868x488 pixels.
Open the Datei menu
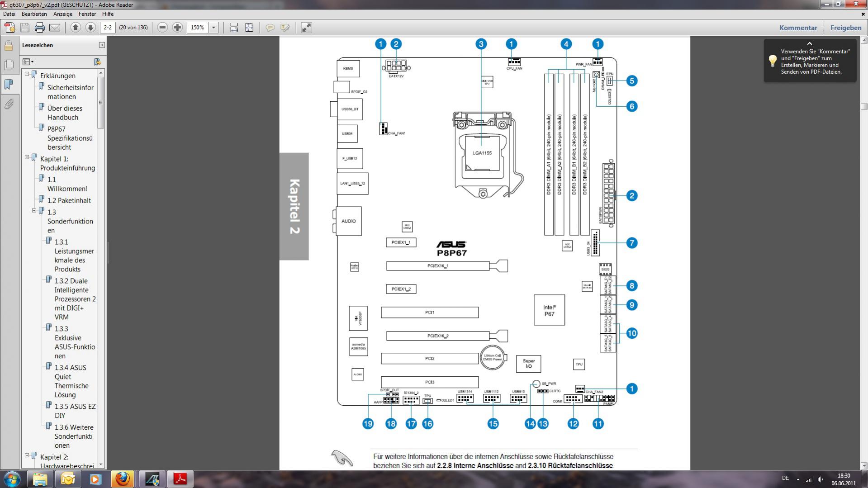(x=9, y=14)
